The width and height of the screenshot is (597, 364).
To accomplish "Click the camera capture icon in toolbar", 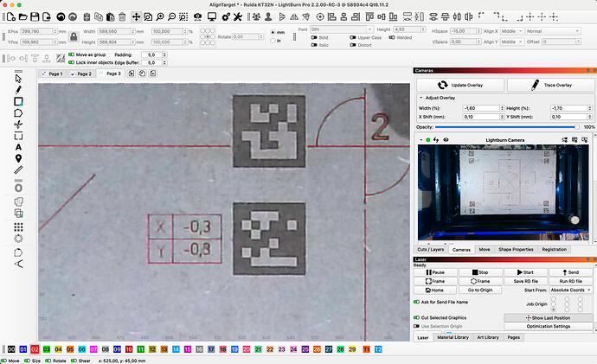I will 197,16.
